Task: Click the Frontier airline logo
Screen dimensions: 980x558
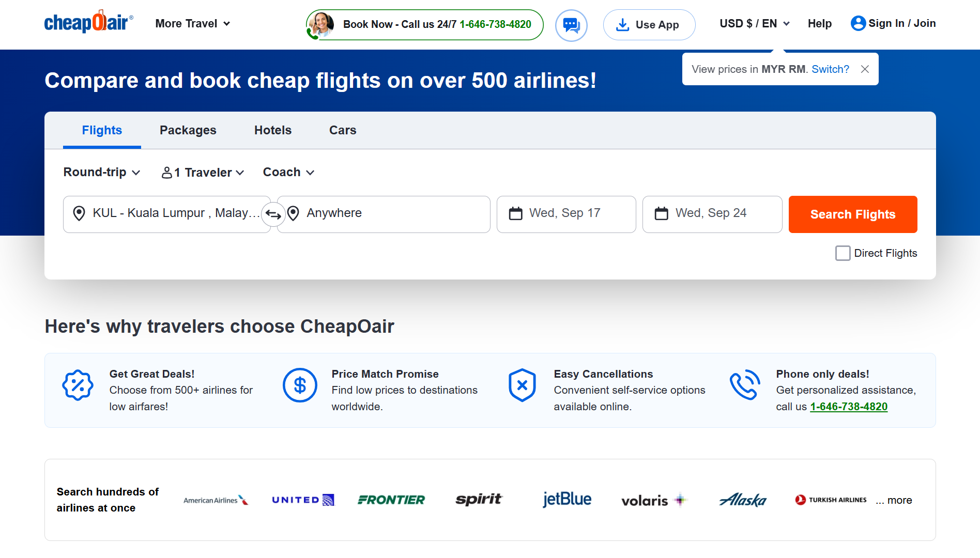Action: (391, 500)
